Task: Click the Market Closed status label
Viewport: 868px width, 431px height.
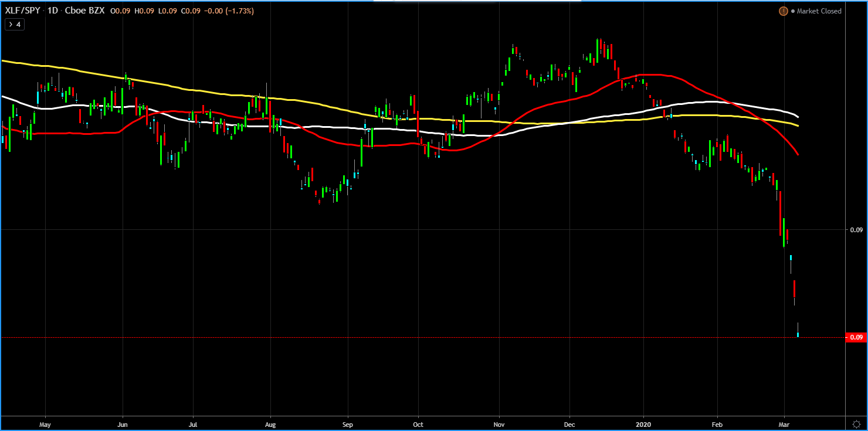Action: pyautogui.click(x=819, y=11)
